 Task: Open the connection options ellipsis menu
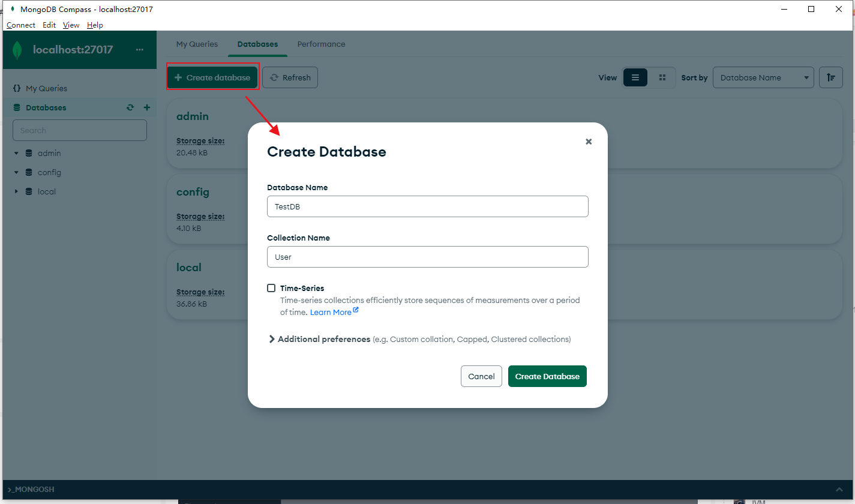pyautogui.click(x=140, y=50)
